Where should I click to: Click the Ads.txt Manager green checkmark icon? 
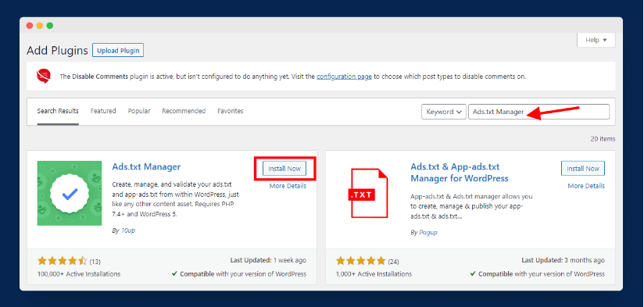[x=70, y=193]
